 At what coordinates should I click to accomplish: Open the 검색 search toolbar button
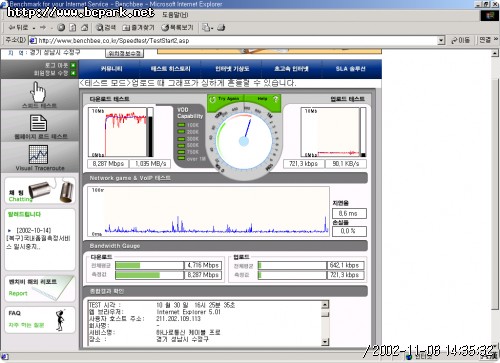pos(106,28)
